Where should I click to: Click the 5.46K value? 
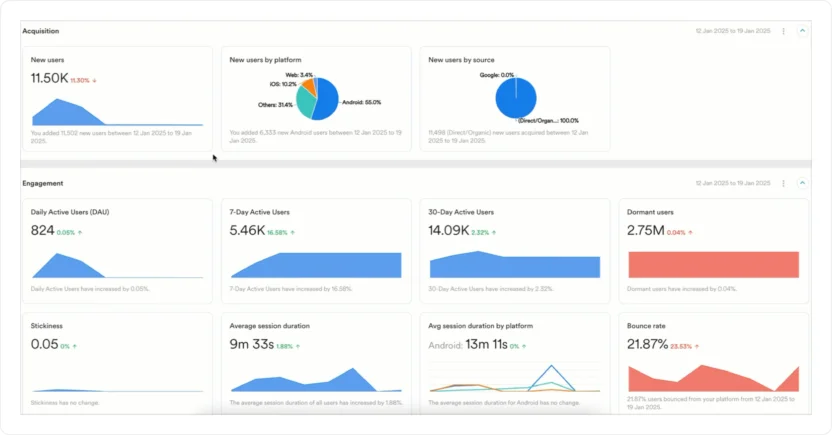(x=247, y=231)
